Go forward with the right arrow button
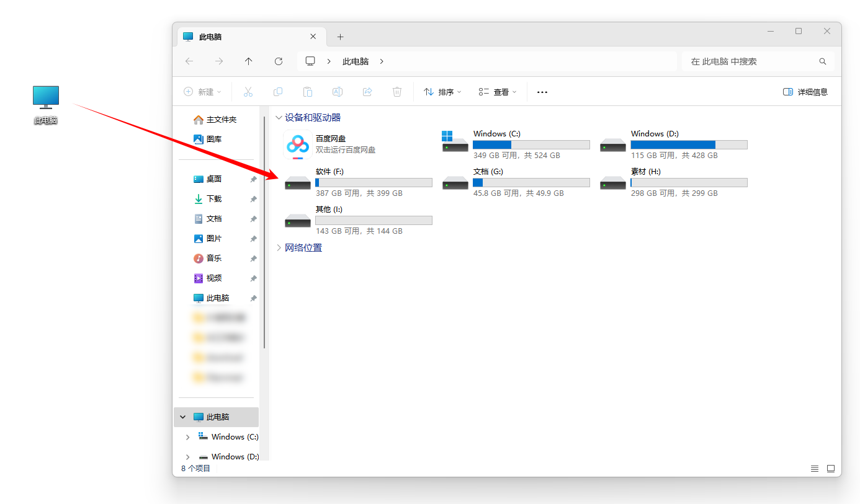The image size is (860, 504). click(x=219, y=61)
